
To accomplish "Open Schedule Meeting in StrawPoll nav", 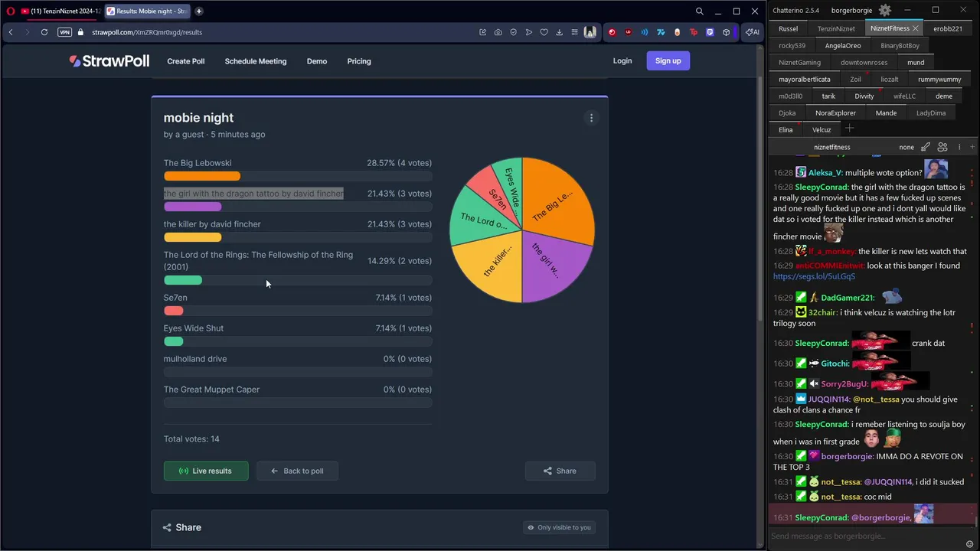I will point(256,61).
